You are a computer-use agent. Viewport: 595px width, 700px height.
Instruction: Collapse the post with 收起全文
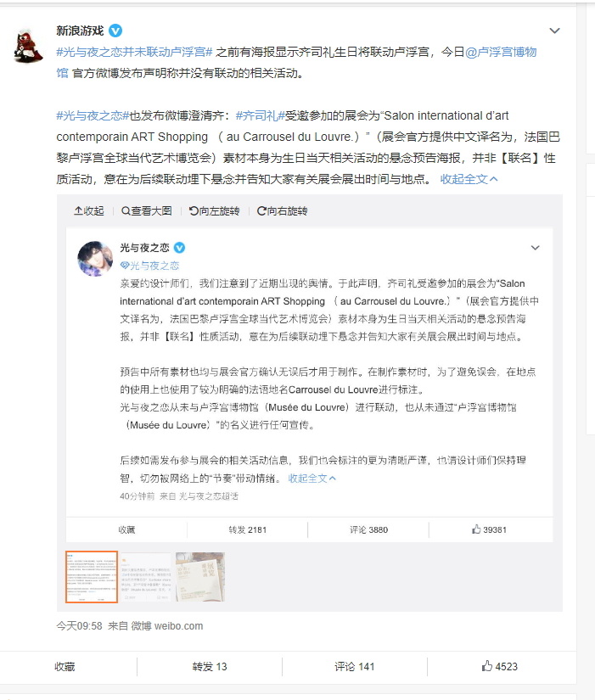coord(469,180)
